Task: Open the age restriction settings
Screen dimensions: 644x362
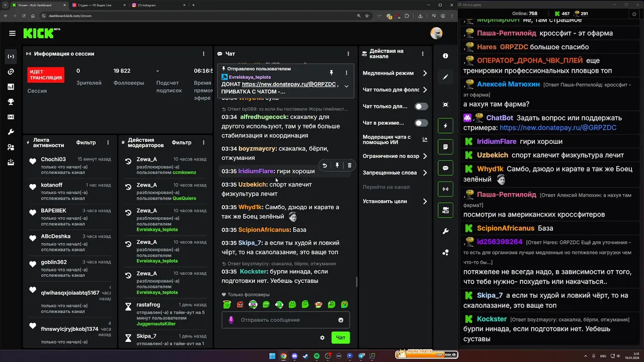Action: pyautogui.click(x=395, y=156)
